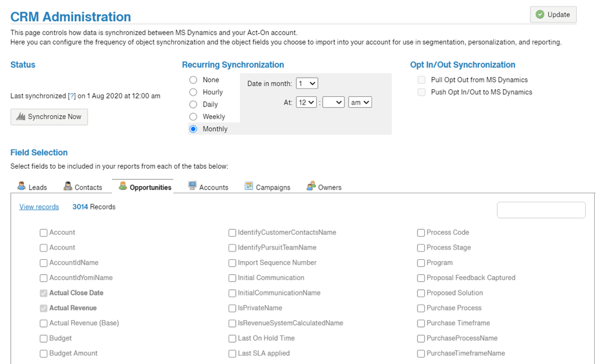Select the Weekly synchronization radio button

(x=193, y=116)
